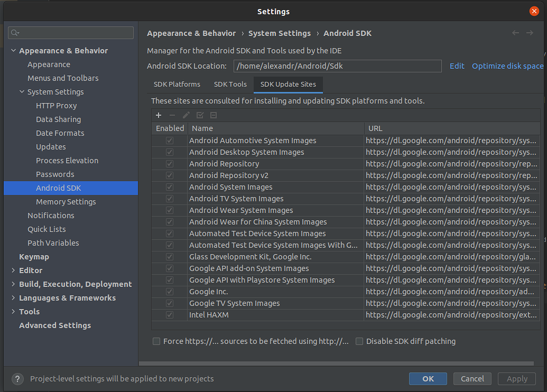This screenshot has height=392, width=547.
Task: Toggle Intel HAXM enabled checkbox
Action: coord(170,315)
